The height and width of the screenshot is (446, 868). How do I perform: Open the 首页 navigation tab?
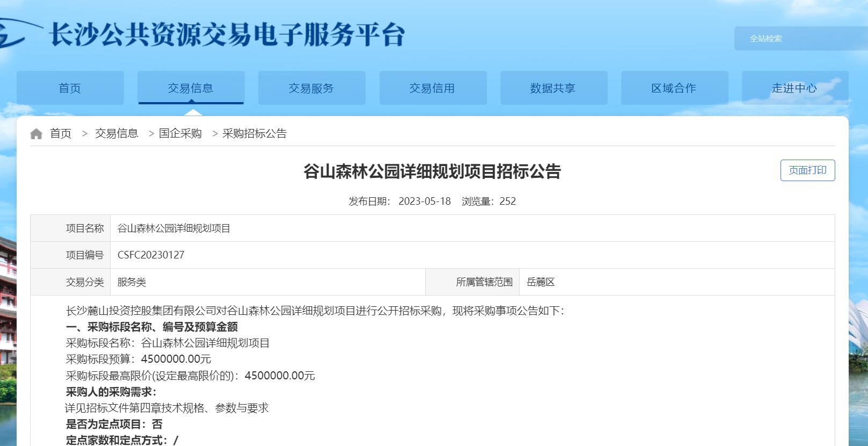pyautogui.click(x=70, y=88)
